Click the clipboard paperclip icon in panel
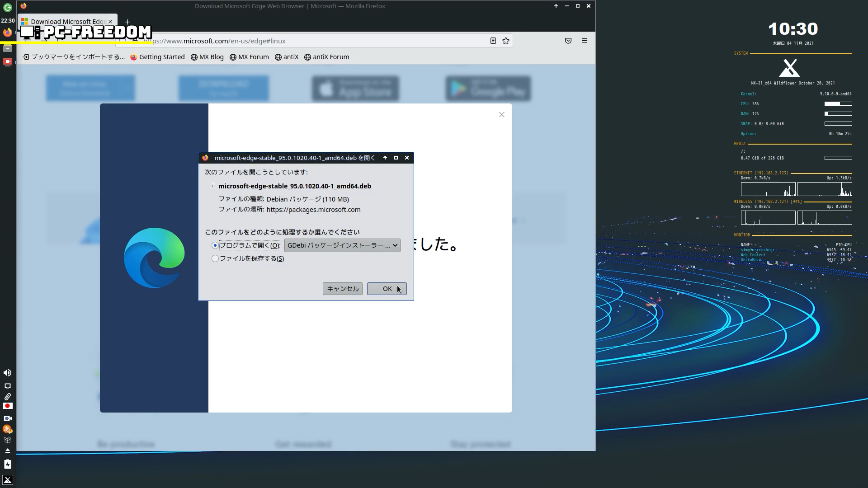The image size is (868, 488). click(x=8, y=397)
